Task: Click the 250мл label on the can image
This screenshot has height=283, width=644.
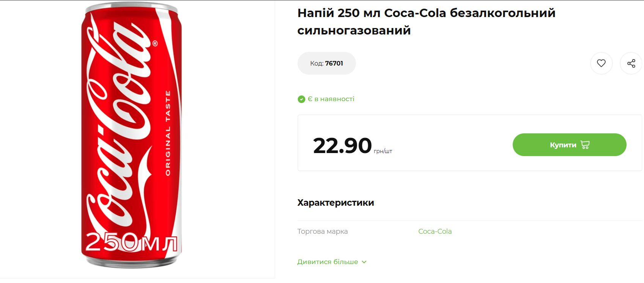Action: coord(131,242)
